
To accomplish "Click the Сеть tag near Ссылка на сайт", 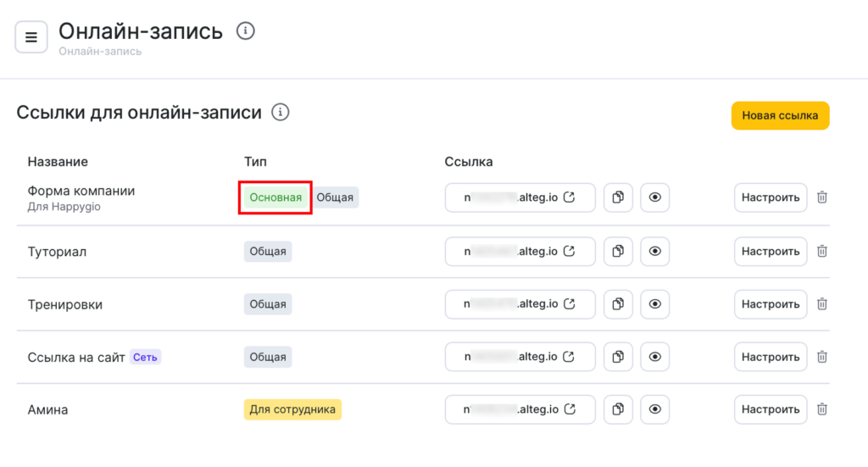I will click(x=145, y=357).
